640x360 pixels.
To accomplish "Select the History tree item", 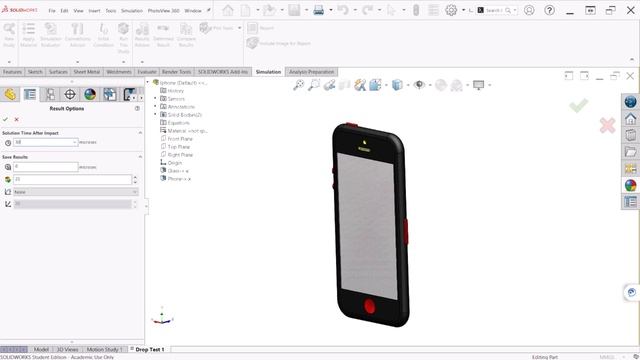I will pos(176,91).
